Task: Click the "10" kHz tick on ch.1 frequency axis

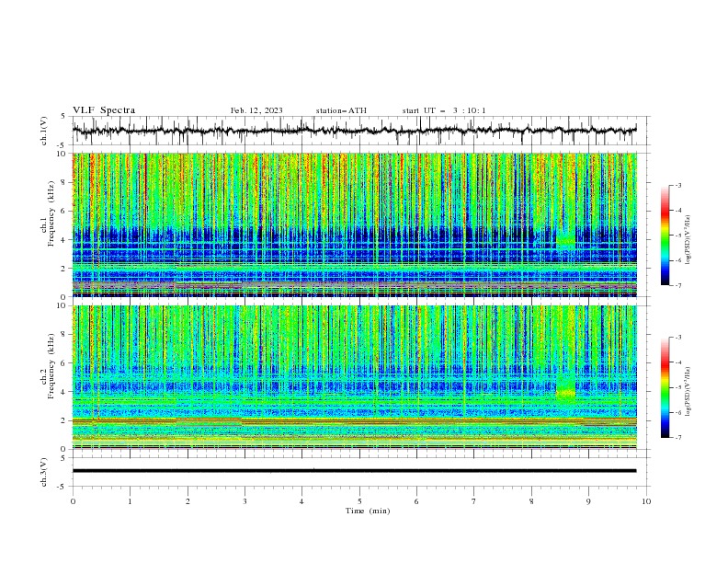Action: [63, 154]
